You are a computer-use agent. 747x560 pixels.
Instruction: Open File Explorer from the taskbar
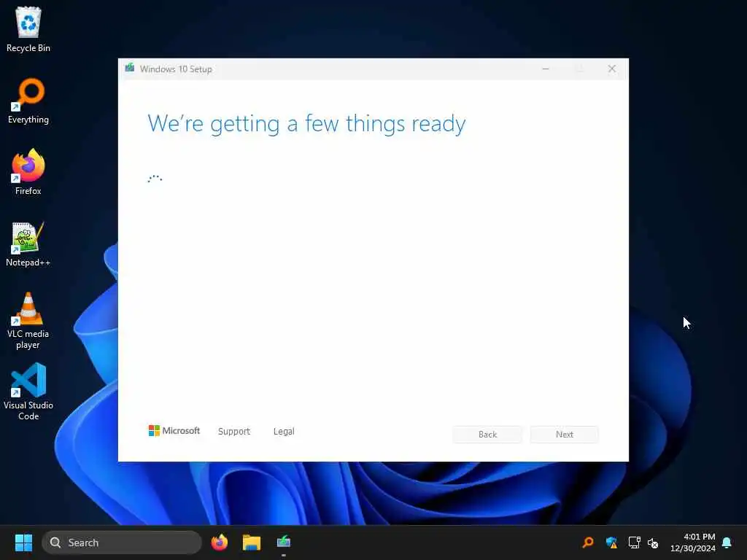(252, 542)
